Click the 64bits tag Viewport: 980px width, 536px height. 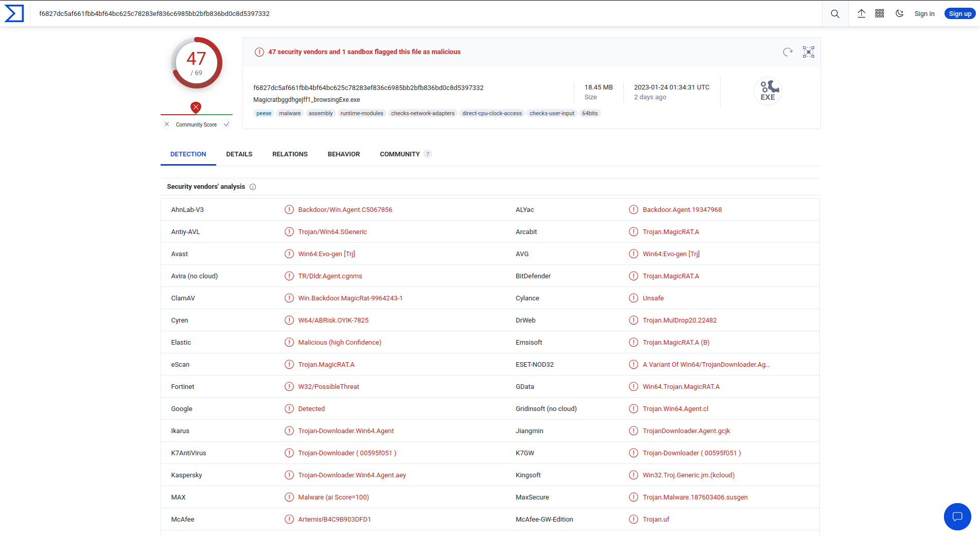590,113
